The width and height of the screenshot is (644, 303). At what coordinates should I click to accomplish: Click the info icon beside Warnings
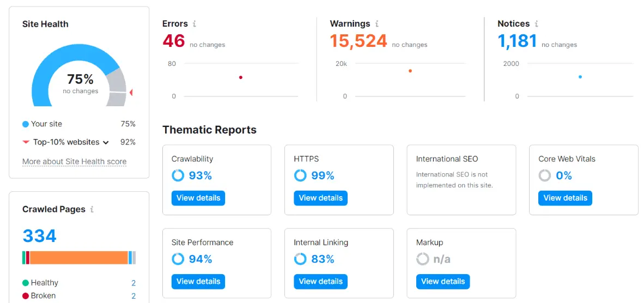(x=376, y=24)
